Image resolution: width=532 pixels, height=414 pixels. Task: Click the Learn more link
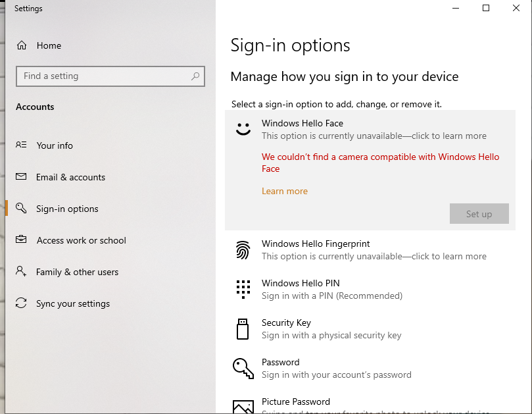point(285,192)
